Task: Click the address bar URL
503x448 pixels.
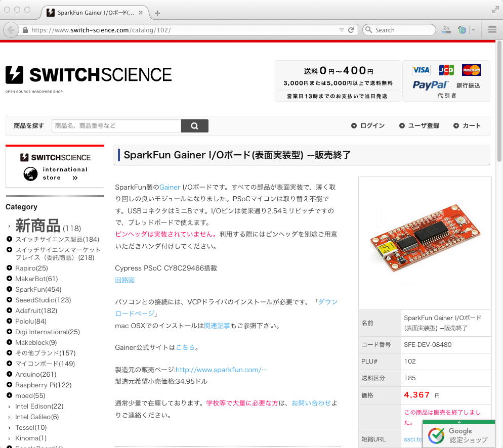Action: 101,30
